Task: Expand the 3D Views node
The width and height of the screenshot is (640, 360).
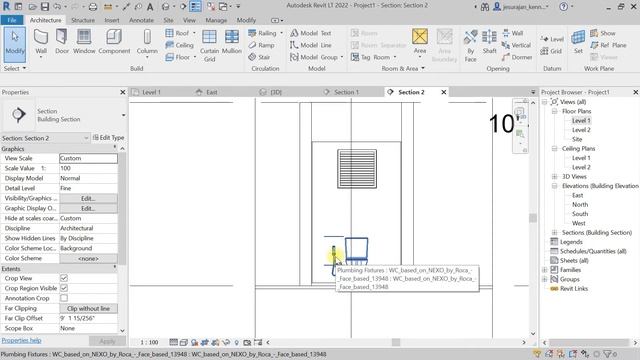Action: click(554, 177)
